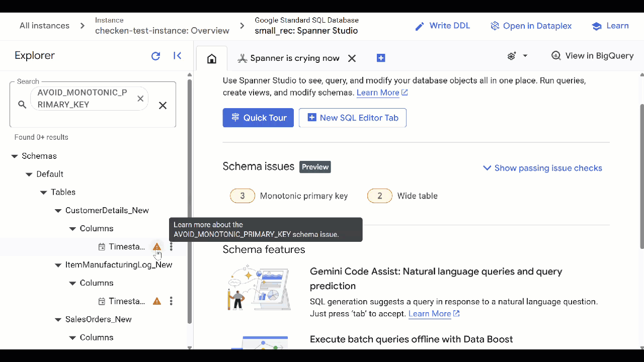Click Learn More link about Spanner Studio
This screenshot has width=644, height=362.
click(x=382, y=93)
